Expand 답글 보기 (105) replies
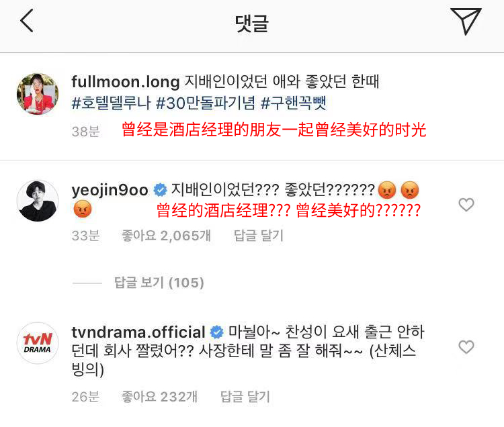504x427 pixels. click(x=159, y=283)
